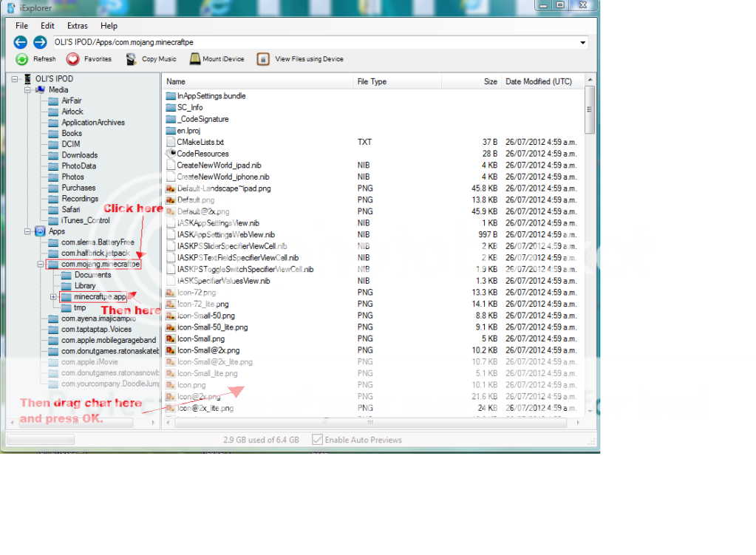Click View Files using Device icon
Viewport: 756px width, 555px height.
coord(263,59)
